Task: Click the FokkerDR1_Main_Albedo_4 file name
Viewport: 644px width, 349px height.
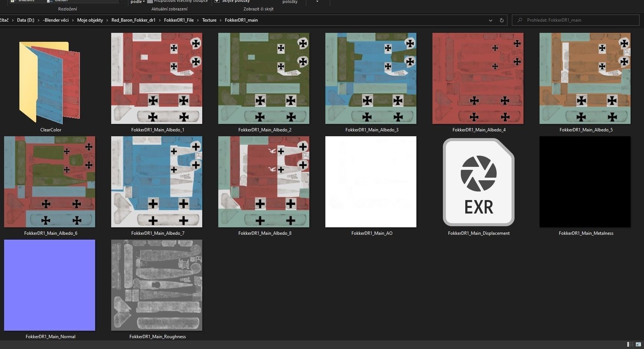Action: tap(479, 130)
